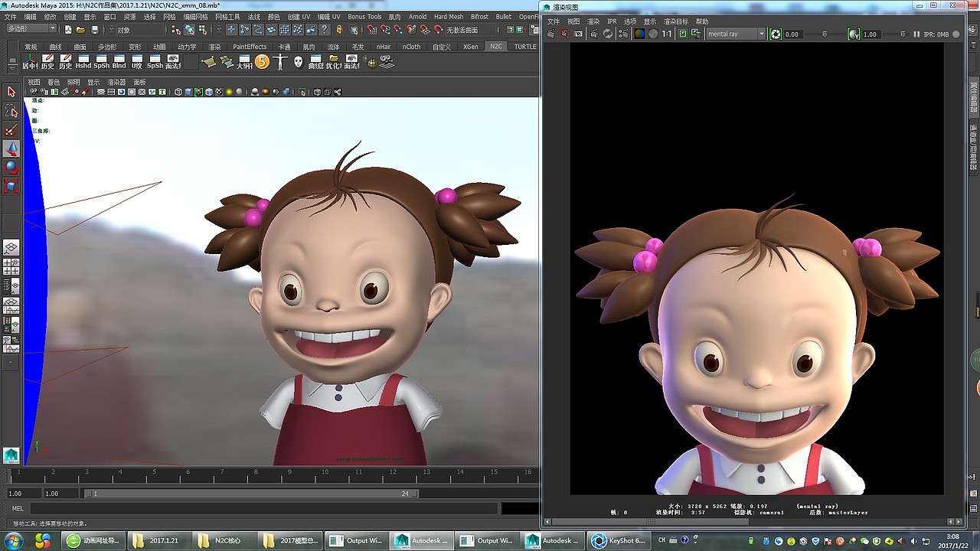Click the T-pose figure shelf icon
The width and height of the screenshot is (980, 551).
click(280, 62)
